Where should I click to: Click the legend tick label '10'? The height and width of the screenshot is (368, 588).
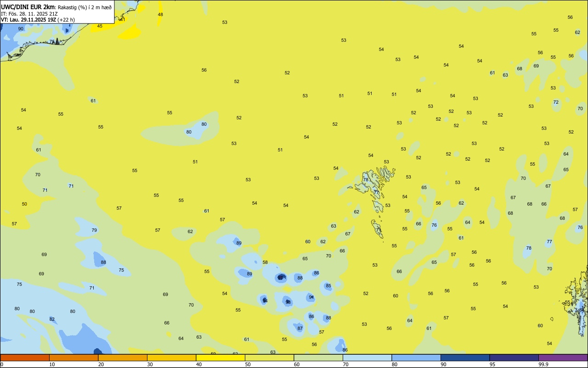(x=52, y=364)
